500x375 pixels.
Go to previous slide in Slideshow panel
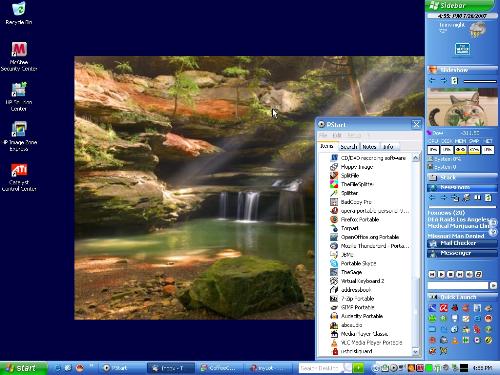(432, 80)
